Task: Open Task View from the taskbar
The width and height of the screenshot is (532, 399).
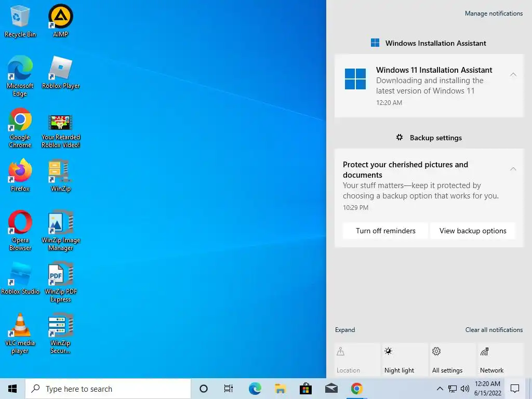Action: (229, 389)
